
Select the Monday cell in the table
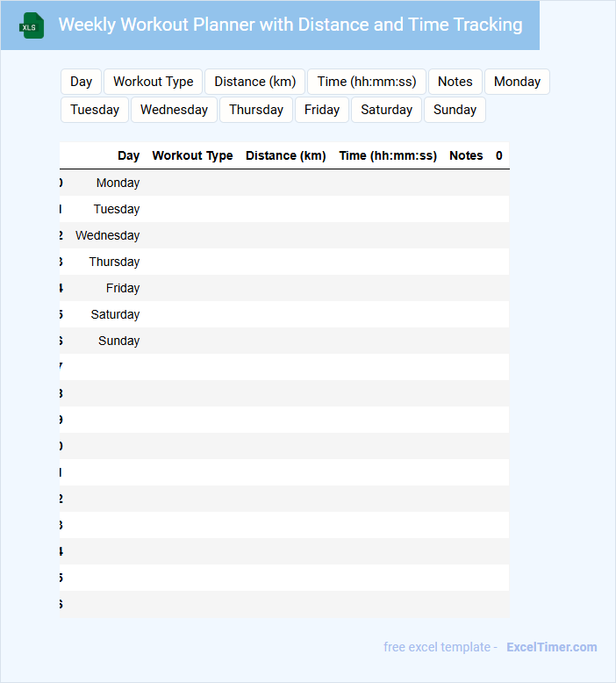click(x=118, y=183)
